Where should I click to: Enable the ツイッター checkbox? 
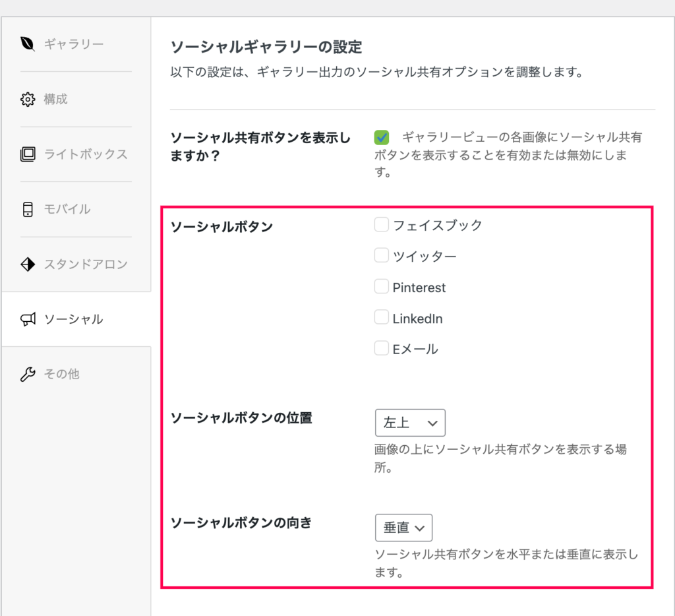382,255
